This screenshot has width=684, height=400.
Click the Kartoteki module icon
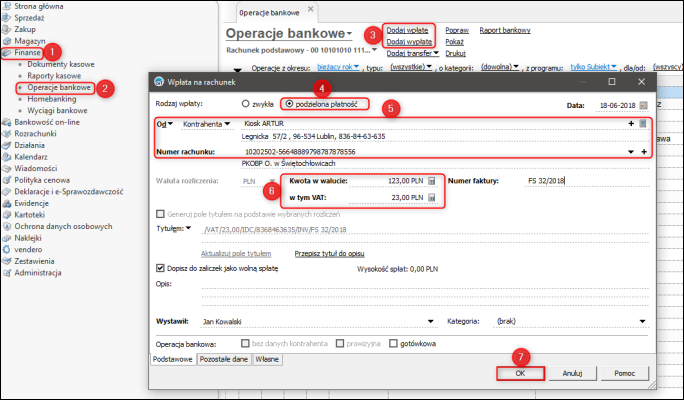[x=7, y=215]
